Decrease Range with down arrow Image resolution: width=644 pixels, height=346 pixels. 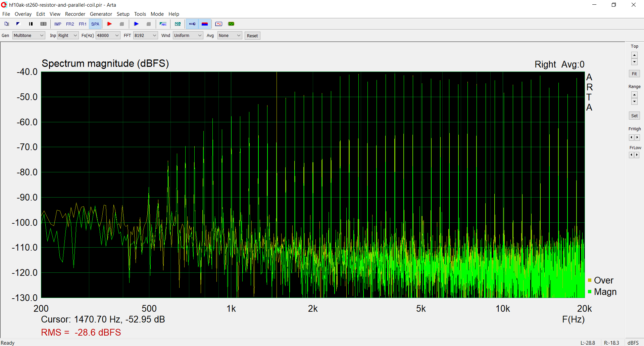(634, 101)
